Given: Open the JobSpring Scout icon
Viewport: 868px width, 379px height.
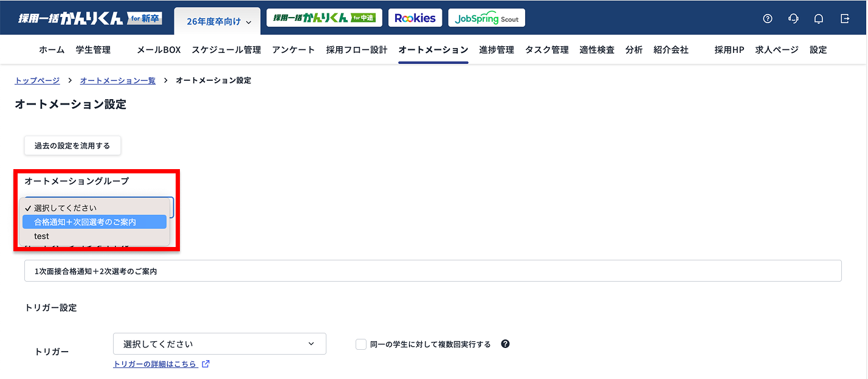Looking at the screenshot, I should [486, 18].
